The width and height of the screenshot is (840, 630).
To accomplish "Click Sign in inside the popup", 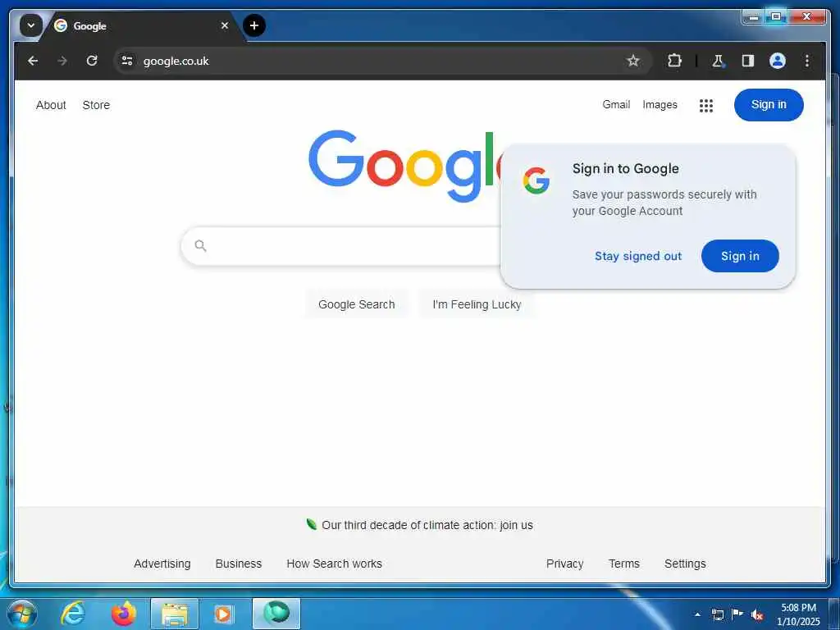I will pyautogui.click(x=740, y=256).
